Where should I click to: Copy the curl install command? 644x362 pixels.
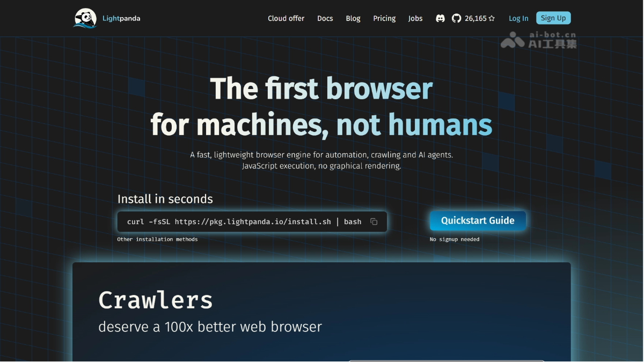pos(374,221)
